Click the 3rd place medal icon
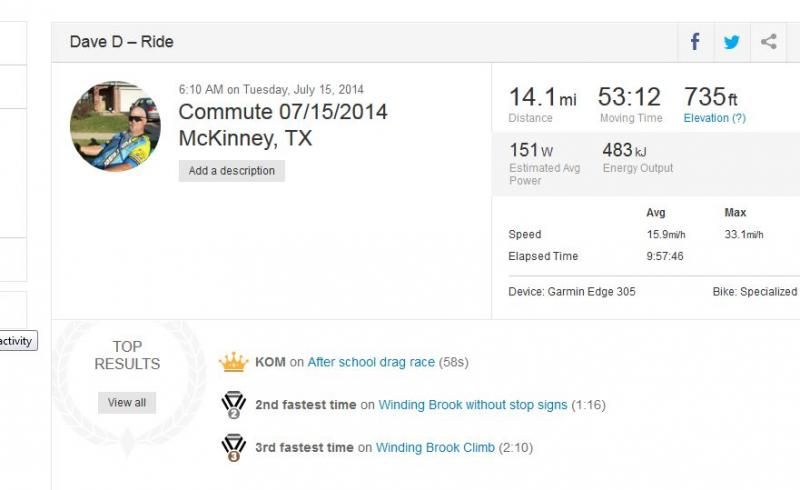Viewport: 800px width, 490px height. coord(234,448)
